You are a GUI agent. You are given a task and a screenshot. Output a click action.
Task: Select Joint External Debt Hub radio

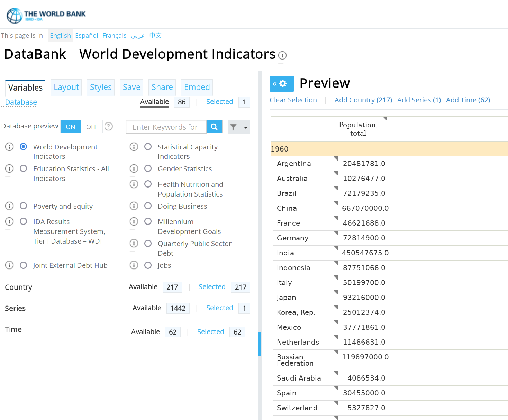[x=24, y=265]
